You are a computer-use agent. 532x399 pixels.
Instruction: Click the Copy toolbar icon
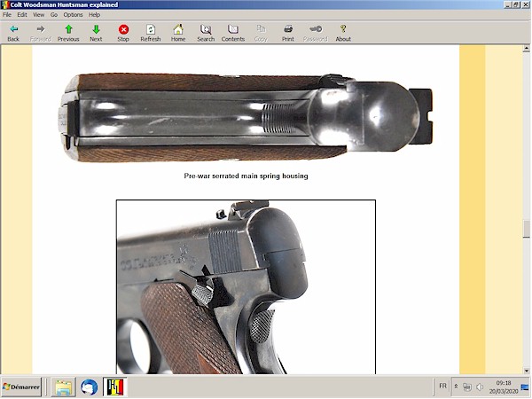point(261,33)
